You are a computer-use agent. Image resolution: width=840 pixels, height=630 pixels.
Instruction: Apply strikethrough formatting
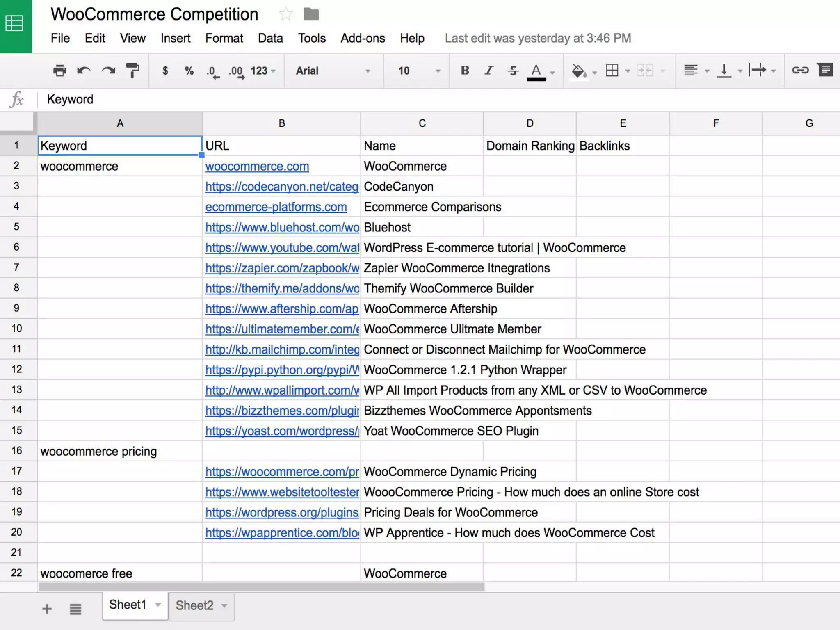pyautogui.click(x=513, y=71)
